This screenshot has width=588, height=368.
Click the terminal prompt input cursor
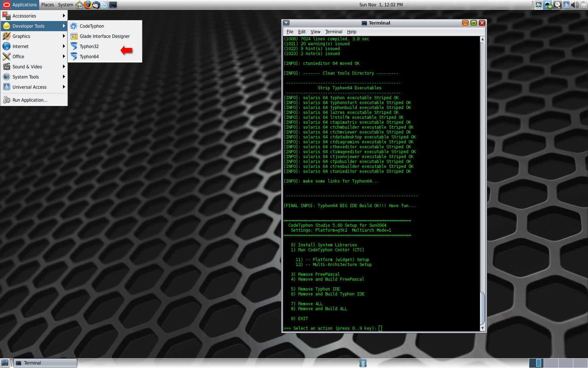point(380,328)
